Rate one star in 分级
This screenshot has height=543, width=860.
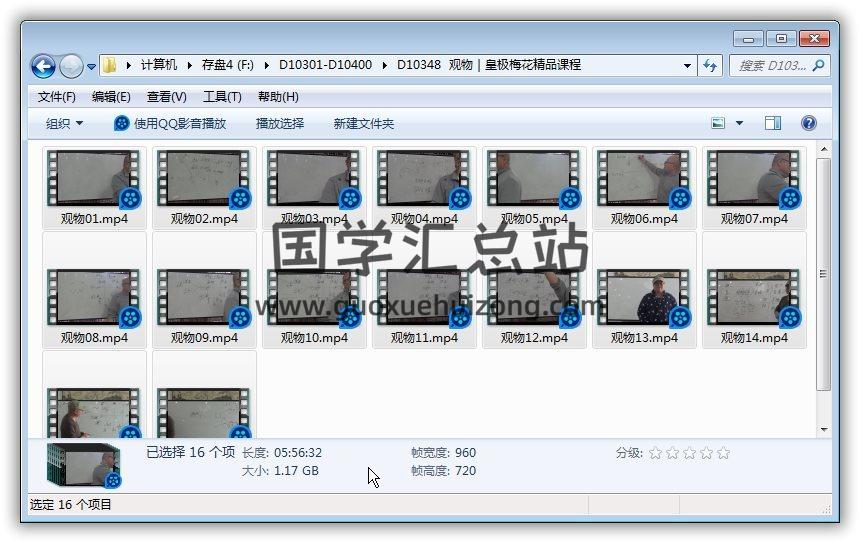coord(655,453)
